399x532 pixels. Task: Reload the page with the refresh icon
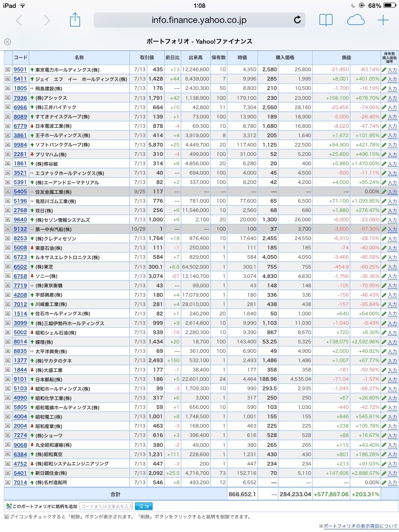pos(297,20)
